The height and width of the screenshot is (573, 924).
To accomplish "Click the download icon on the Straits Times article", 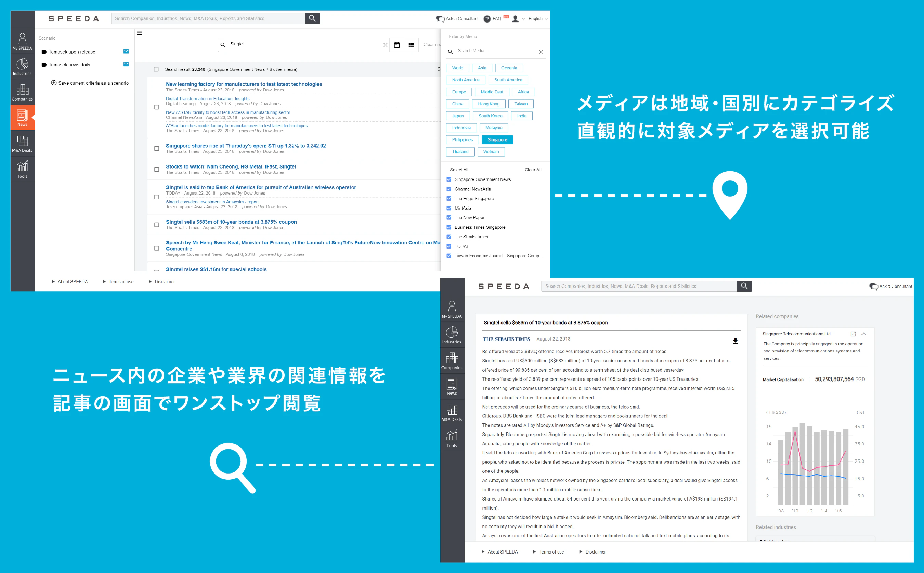I will 735,341.
